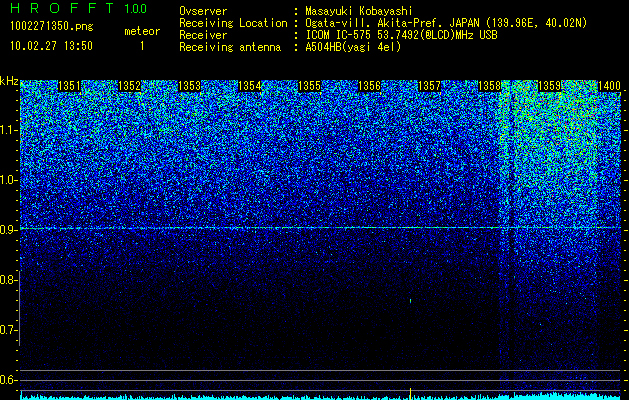Click the 1354 time marker
Viewport: 629px width, 400px height.
(250, 86)
